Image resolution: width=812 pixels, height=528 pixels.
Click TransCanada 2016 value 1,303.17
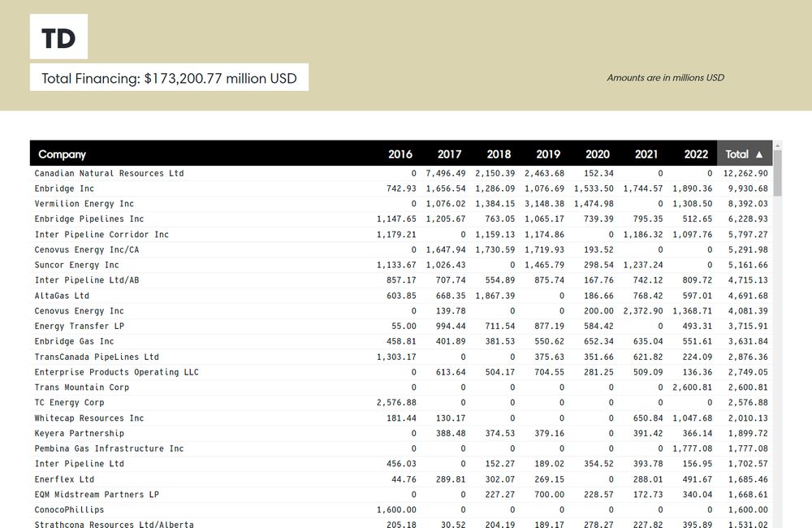396,357
